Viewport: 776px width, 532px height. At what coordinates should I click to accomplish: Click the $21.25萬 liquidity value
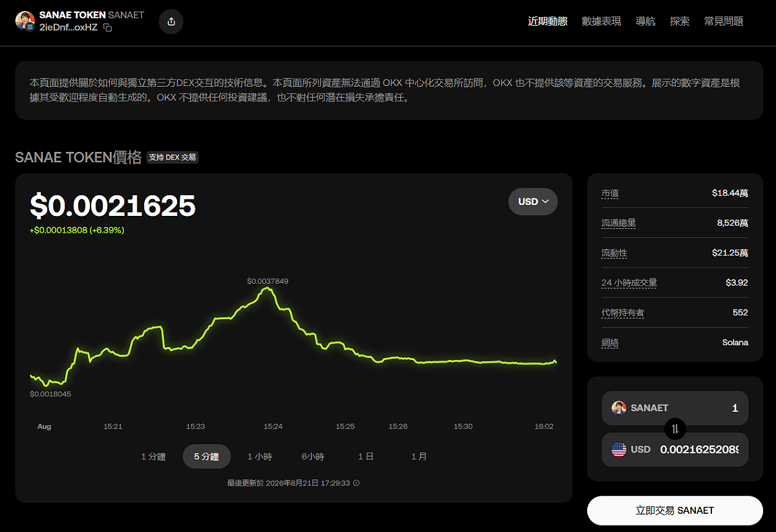pyautogui.click(x=730, y=253)
